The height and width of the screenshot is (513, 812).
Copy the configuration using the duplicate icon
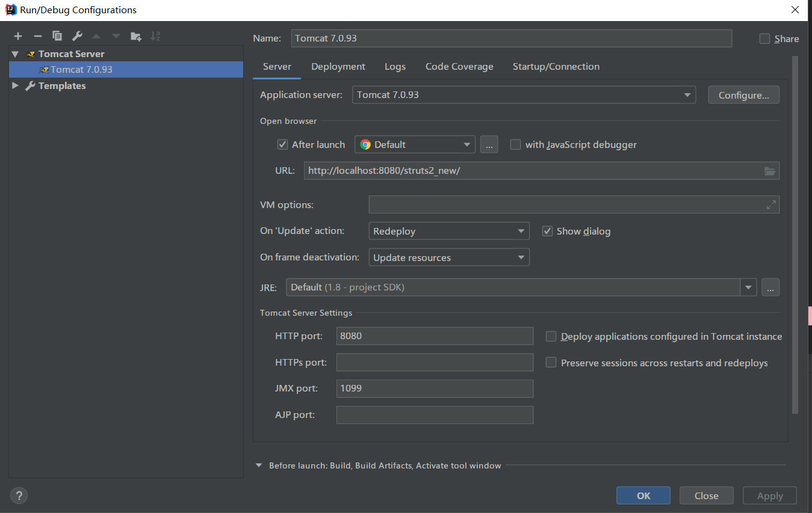pyautogui.click(x=57, y=36)
